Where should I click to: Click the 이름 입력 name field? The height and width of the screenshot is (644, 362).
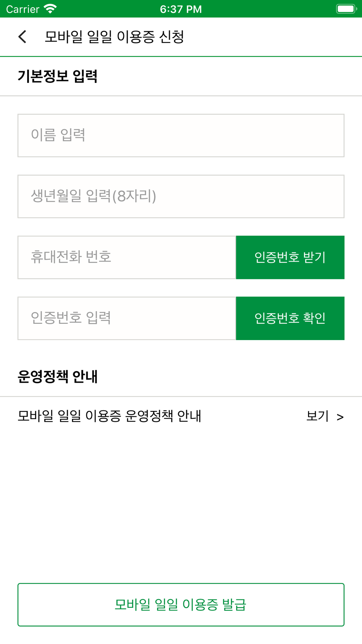tap(181, 135)
